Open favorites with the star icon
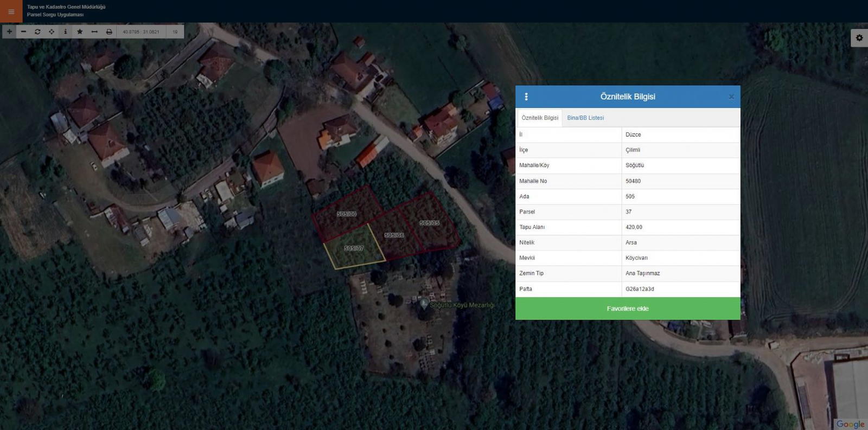 click(80, 31)
